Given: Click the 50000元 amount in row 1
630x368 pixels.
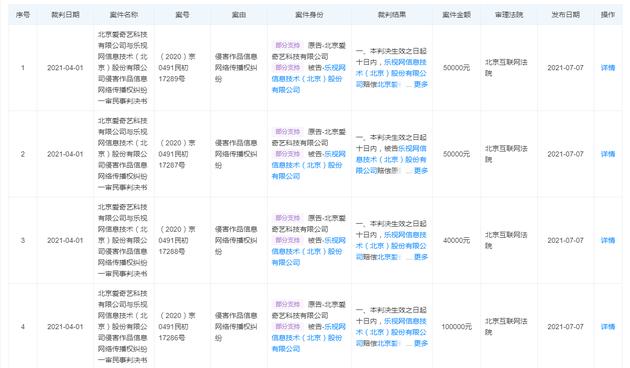Looking at the screenshot, I should pyautogui.click(x=456, y=67).
